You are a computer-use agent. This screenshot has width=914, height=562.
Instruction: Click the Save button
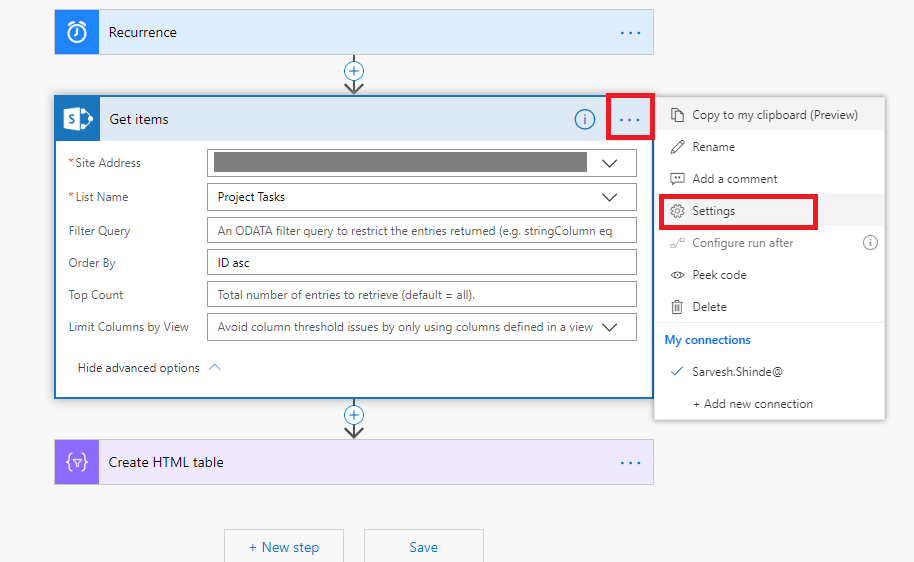click(x=423, y=547)
